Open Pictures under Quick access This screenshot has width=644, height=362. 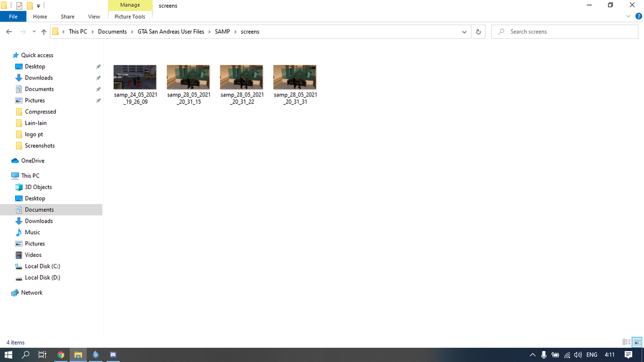[x=35, y=101]
